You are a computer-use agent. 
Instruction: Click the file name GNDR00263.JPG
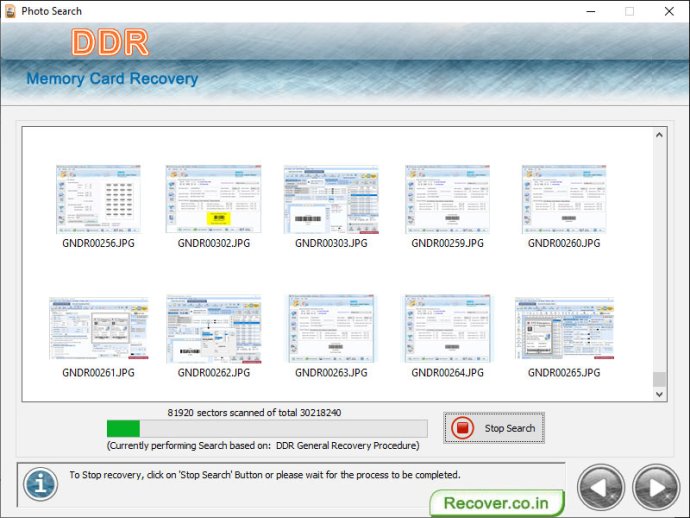pyautogui.click(x=331, y=373)
